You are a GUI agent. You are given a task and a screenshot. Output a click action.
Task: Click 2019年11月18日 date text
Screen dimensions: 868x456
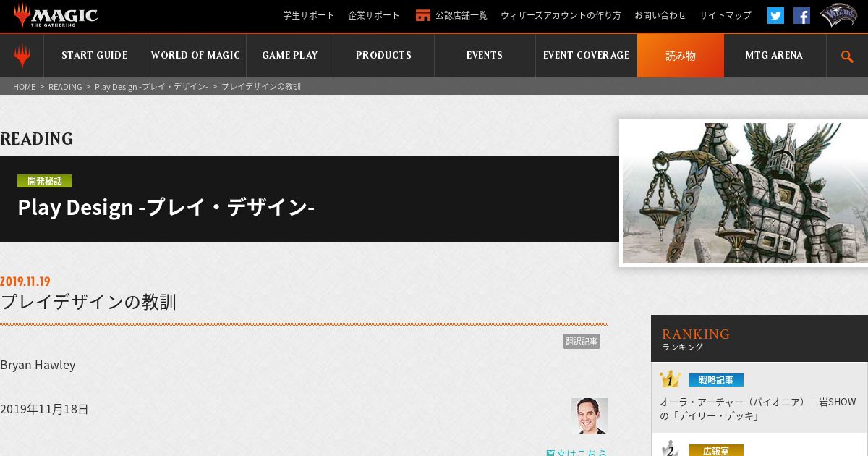(x=44, y=409)
